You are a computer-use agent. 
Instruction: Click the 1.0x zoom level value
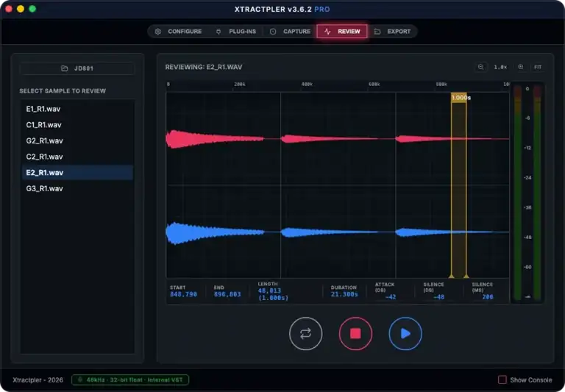tap(500, 67)
